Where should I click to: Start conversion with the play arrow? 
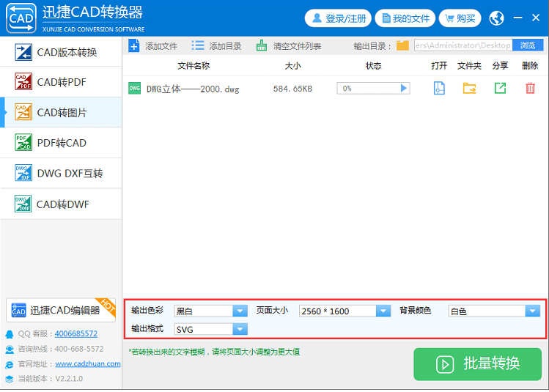(404, 88)
